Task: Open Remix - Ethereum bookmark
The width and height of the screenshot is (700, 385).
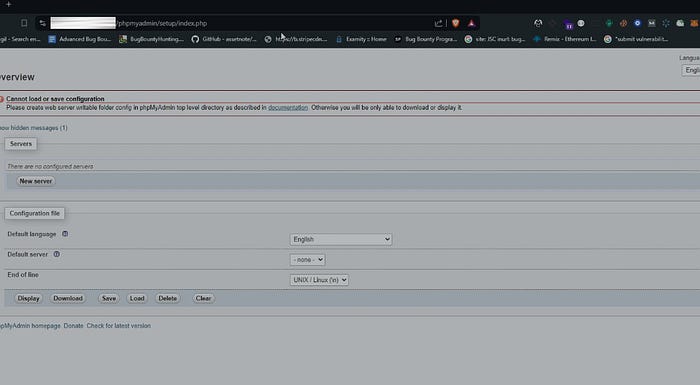Action: [565, 39]
